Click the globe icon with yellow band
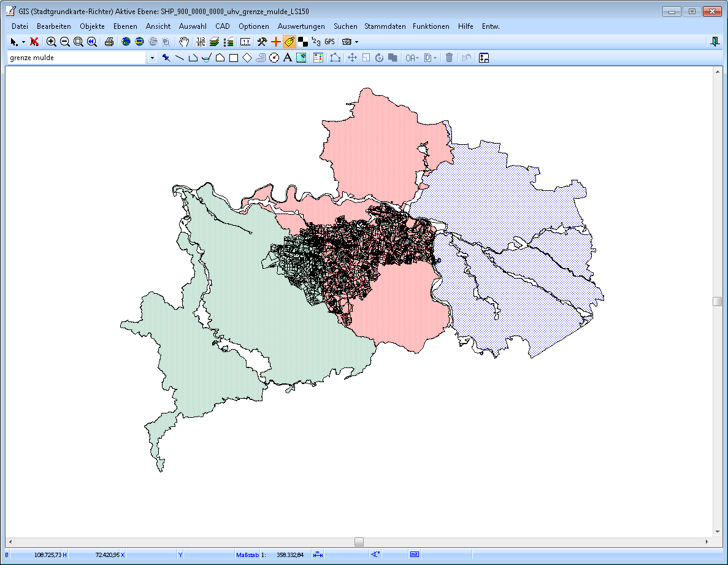 (x=139, y=42)
